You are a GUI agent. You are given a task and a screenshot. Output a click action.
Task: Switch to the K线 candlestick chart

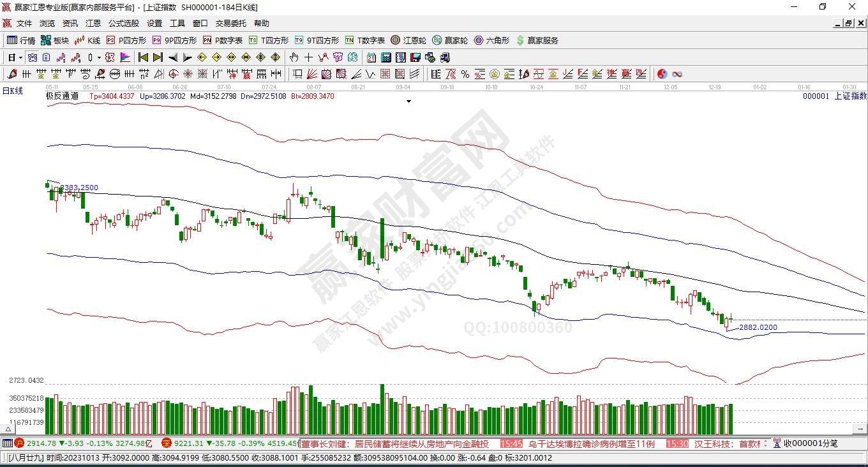pyautogui.click(x=87, y=40)
